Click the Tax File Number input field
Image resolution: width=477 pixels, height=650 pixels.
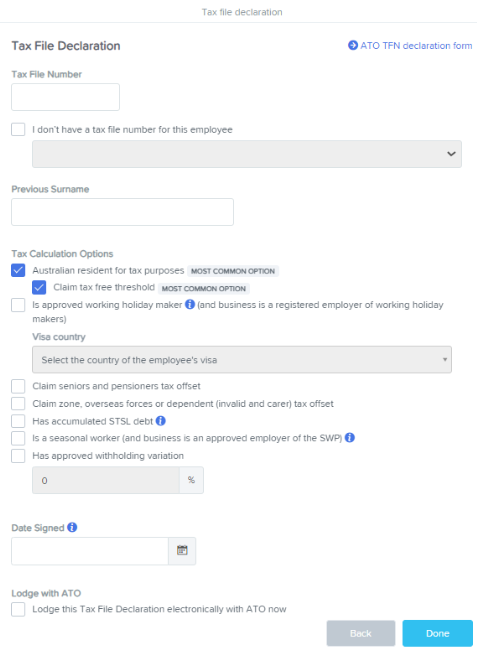coord(65,97)
